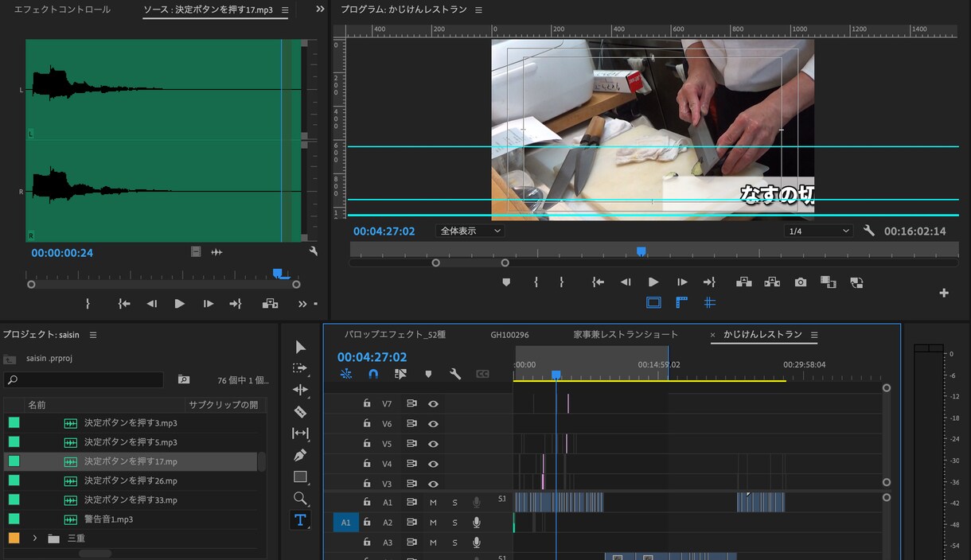Mute audio track A1

point(434,503)
